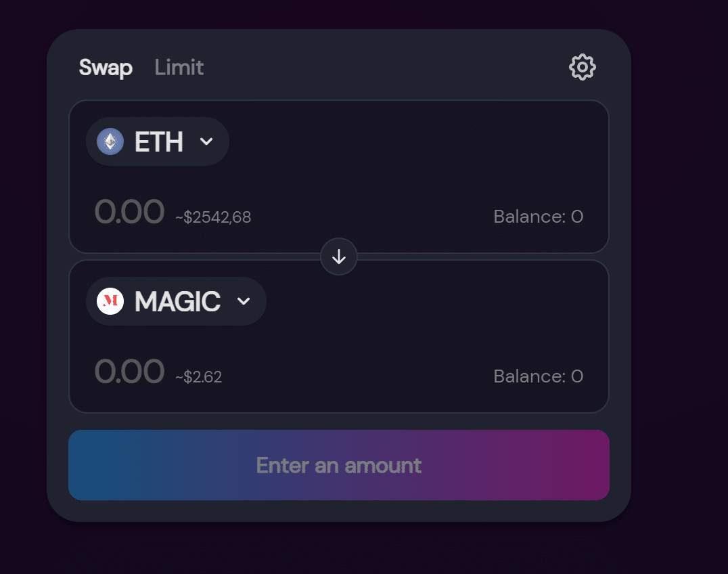
Task: Open swap settings gear icon
Action: tap(583, 67)
